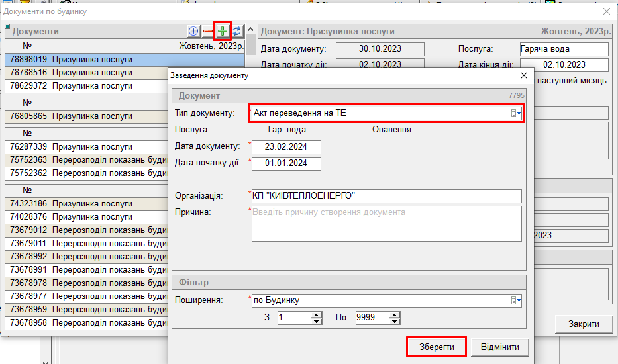
Task: Click the Дата початку дії field 01.01.2024
Action: (286, 163)
